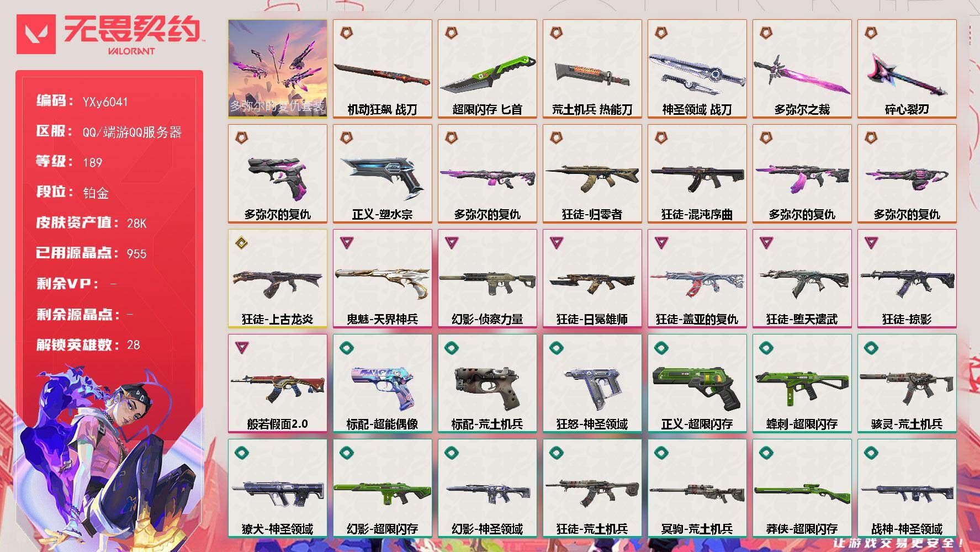Select the 标配-超能偶像 pistol
The width and height of the screenshot is (980, 552).
[x=382, y=384]
